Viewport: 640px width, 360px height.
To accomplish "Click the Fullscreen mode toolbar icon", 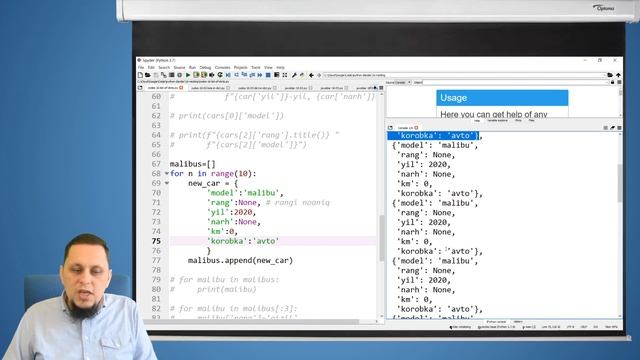I will [285, 75].
